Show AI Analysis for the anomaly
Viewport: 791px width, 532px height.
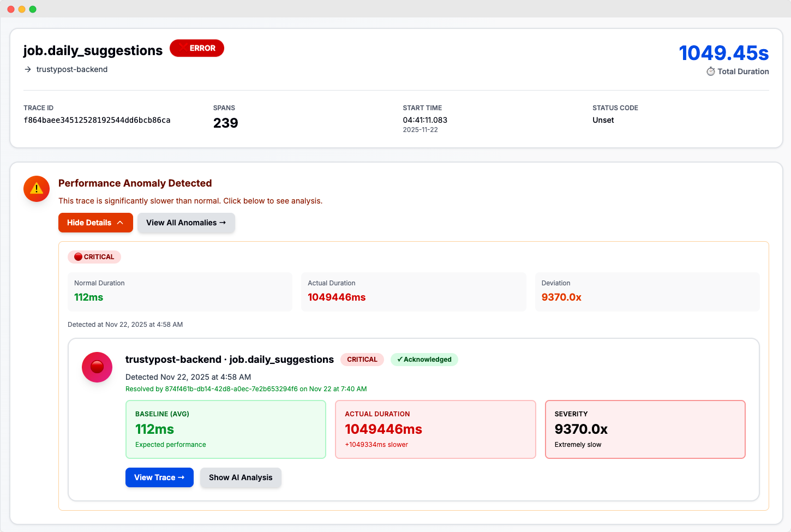tap(241, 477)
